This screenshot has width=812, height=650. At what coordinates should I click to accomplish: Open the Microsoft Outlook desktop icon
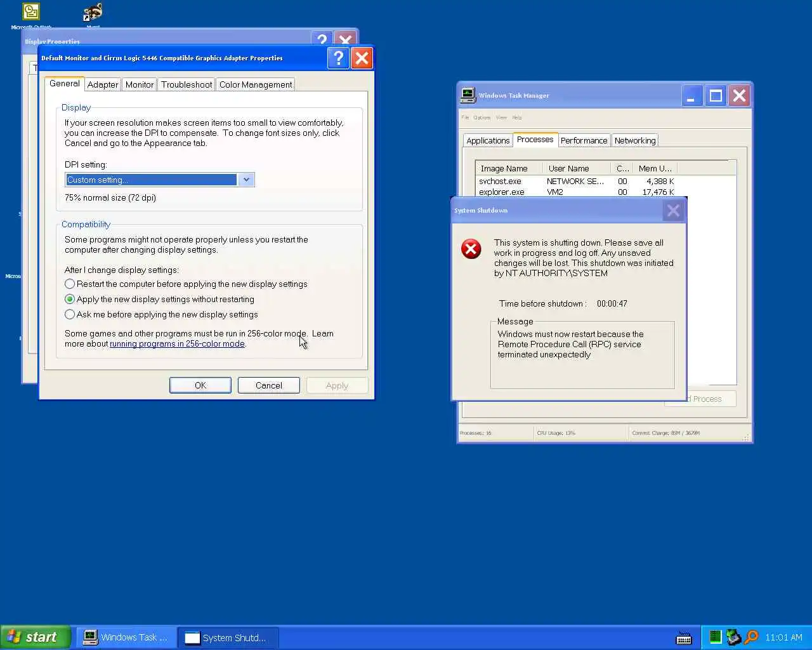pyautogui.click(x=31, y=11)
